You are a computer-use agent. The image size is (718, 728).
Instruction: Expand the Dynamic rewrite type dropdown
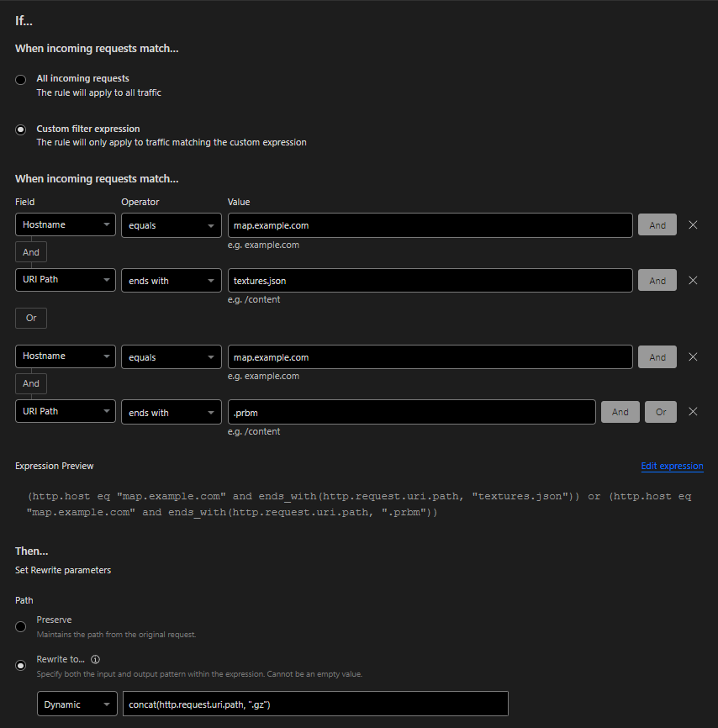(77, 704)
